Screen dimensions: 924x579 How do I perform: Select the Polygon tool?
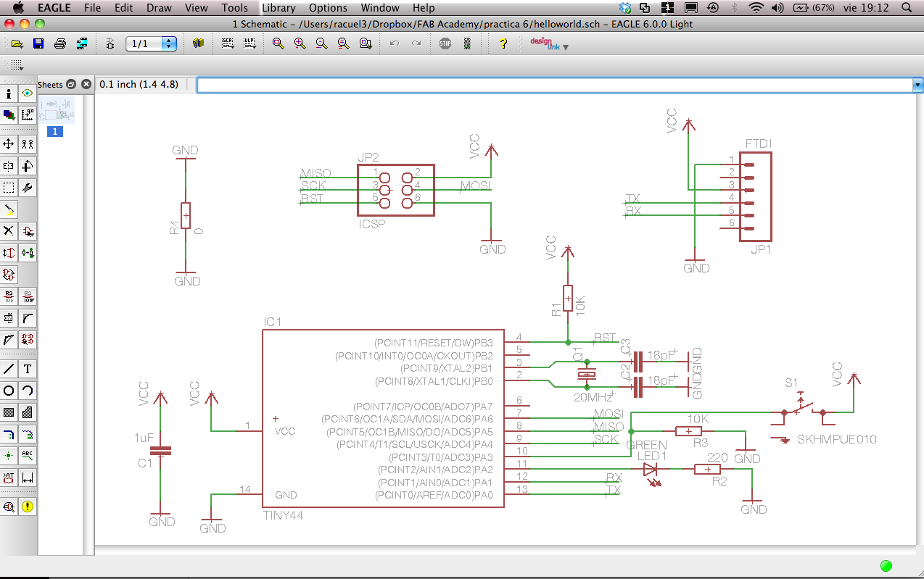(28, 412)
